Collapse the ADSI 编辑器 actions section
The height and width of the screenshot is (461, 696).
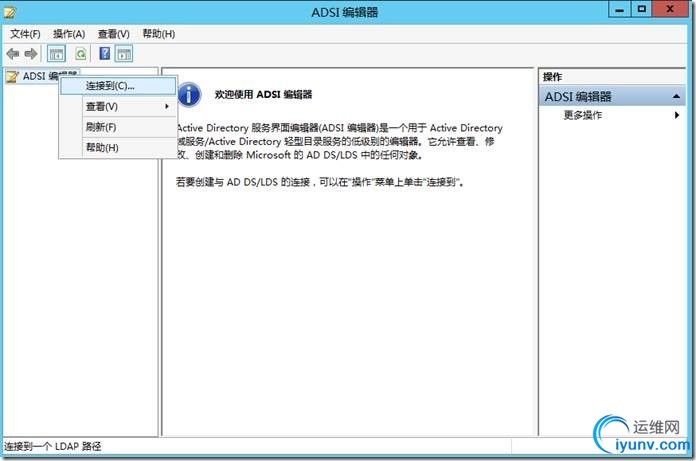click(676, 96)
